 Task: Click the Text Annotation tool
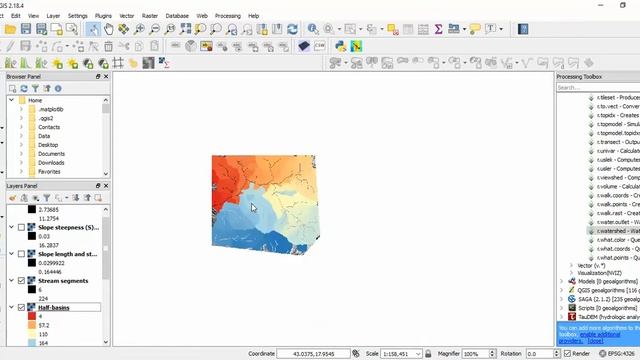pyautogui.click(x=491, y=29)
